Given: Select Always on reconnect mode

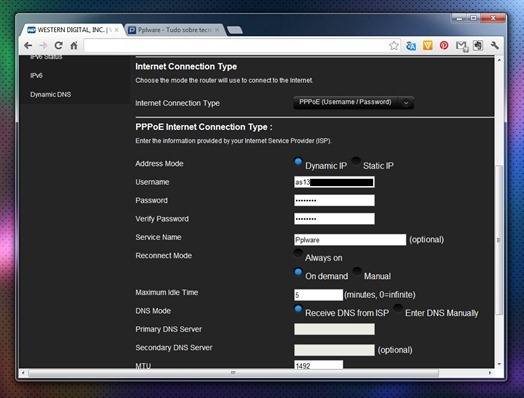Looking at the screenshot, I should pyautogui.click(x=298, y=253).
